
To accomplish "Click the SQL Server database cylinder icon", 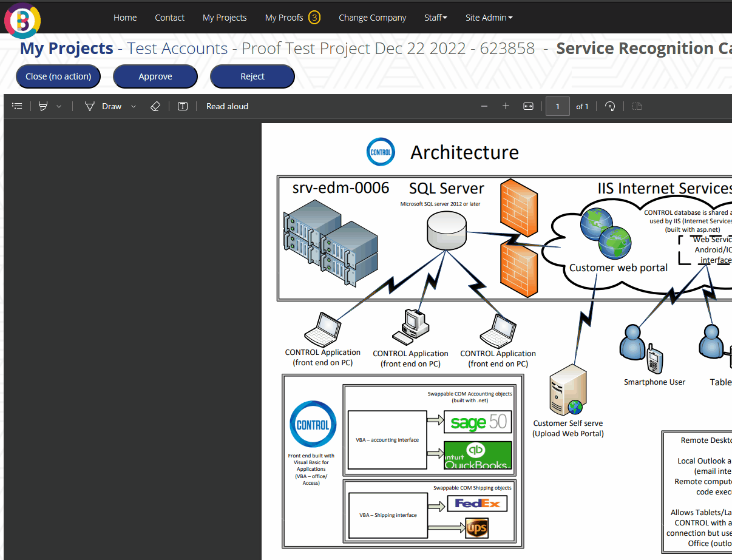I will [446, 229].
